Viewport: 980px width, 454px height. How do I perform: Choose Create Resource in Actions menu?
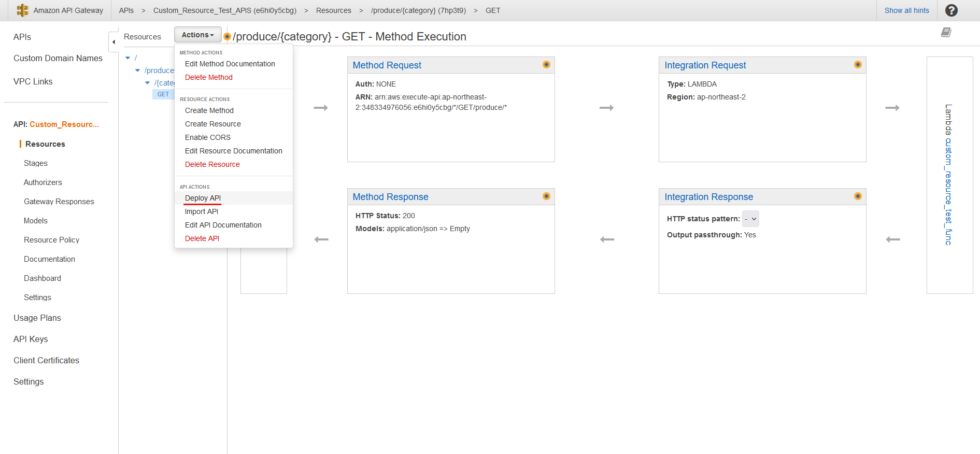[213, 124]
